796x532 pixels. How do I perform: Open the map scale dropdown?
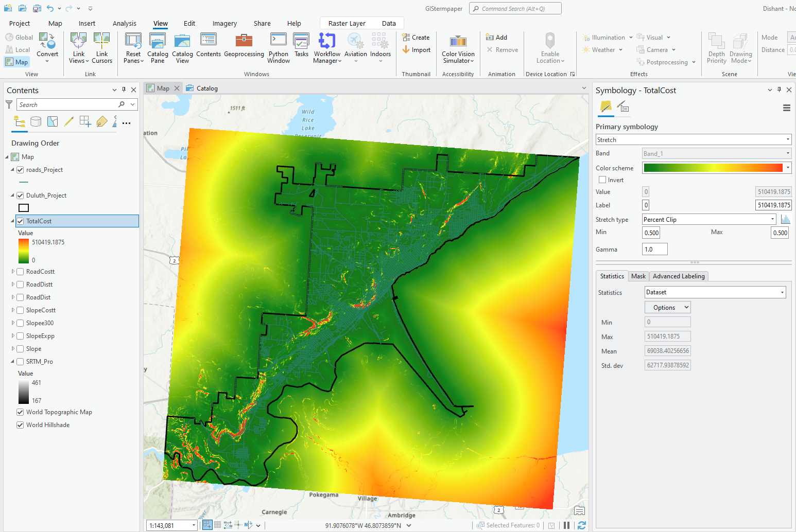coord(194,525)
